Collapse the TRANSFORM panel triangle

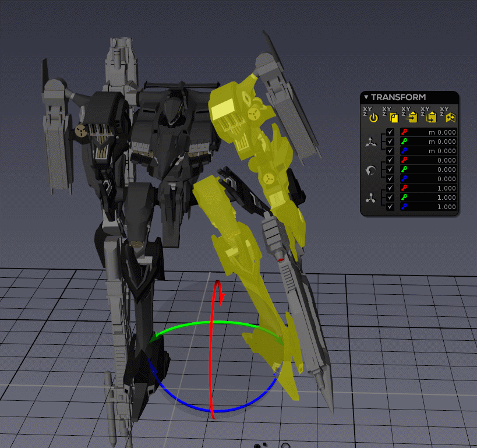pyautogui.click(x=366, y=97)
